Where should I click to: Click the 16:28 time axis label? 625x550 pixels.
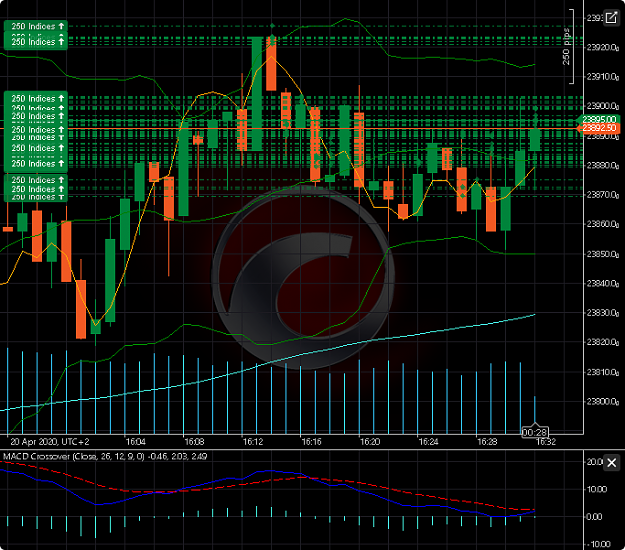point(487,442)
